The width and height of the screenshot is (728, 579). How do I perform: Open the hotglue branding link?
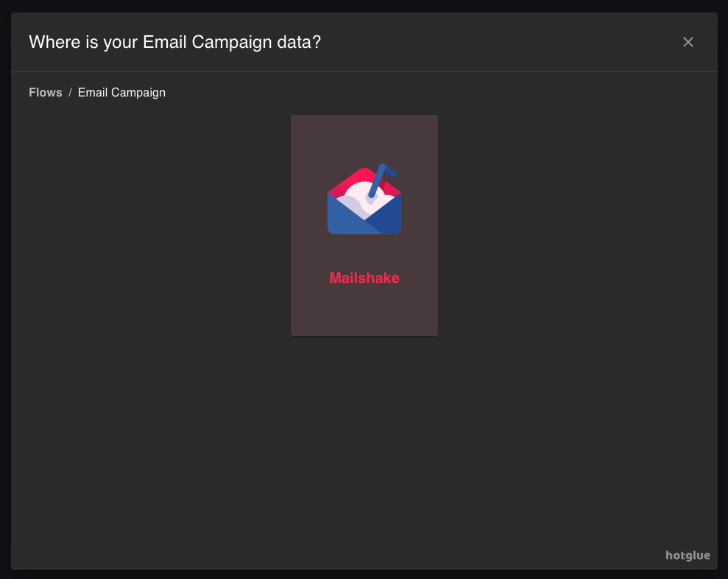[688, 555]
